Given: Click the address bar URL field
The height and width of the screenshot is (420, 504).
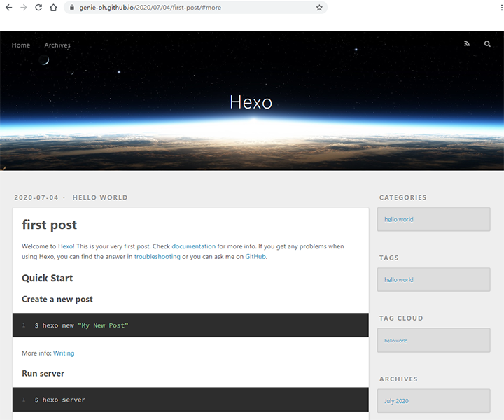Looking at the screenshot, I should tap(193, 8).
